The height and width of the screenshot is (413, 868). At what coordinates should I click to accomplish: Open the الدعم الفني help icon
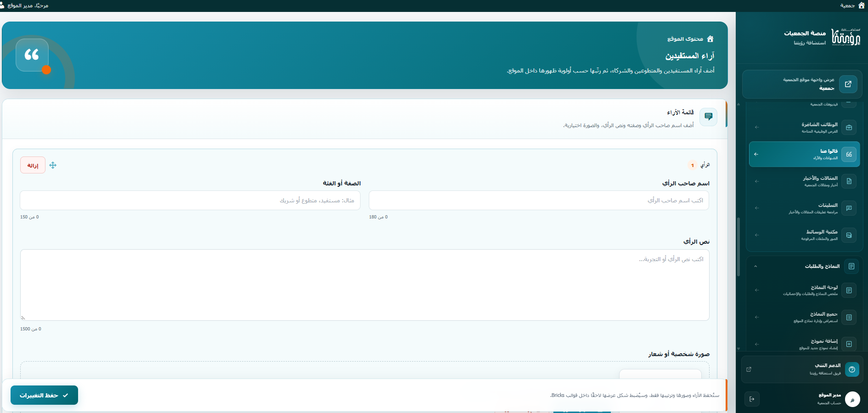[852, 369]
